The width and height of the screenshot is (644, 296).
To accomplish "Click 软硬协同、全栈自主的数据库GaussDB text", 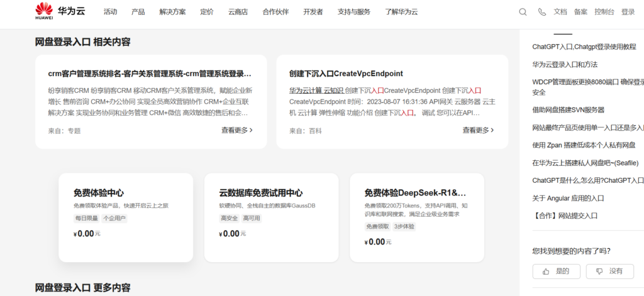I will (x=267, y=206).
